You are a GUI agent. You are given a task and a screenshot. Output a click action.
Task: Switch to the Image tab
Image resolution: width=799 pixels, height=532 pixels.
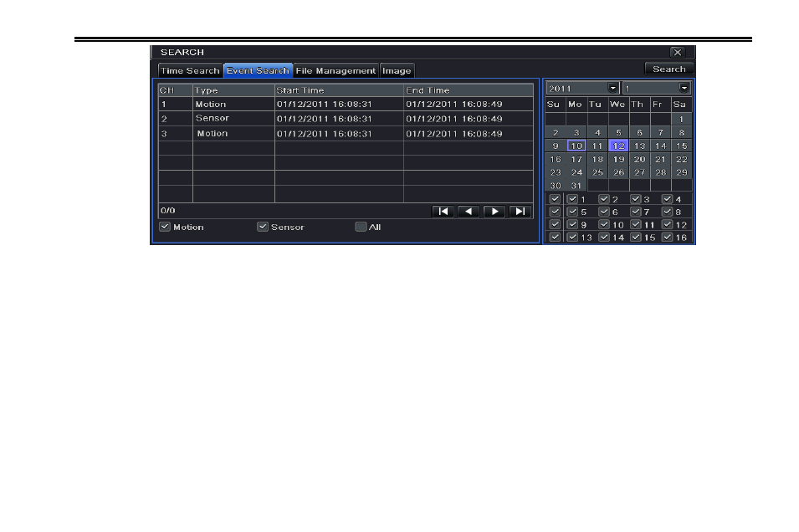(x=397, y=70)
